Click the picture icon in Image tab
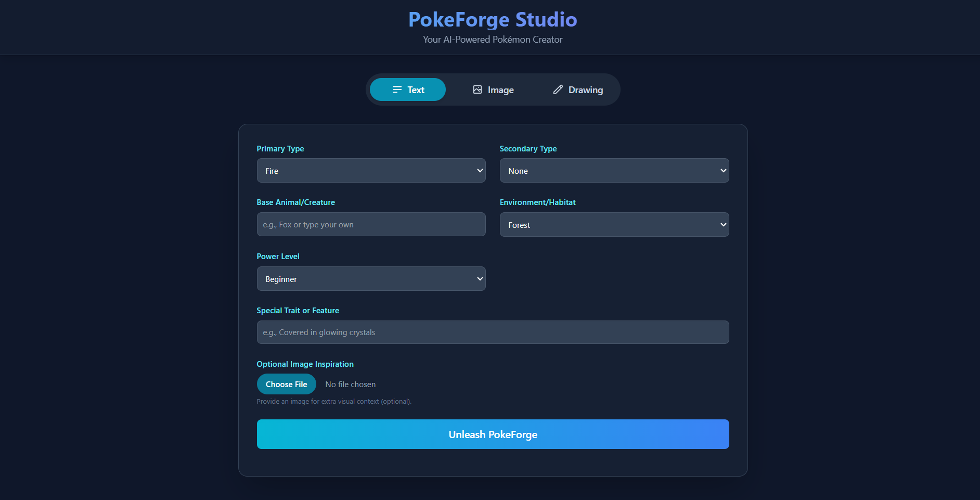This screenshot has height=500, width=980. coord(477,89)
